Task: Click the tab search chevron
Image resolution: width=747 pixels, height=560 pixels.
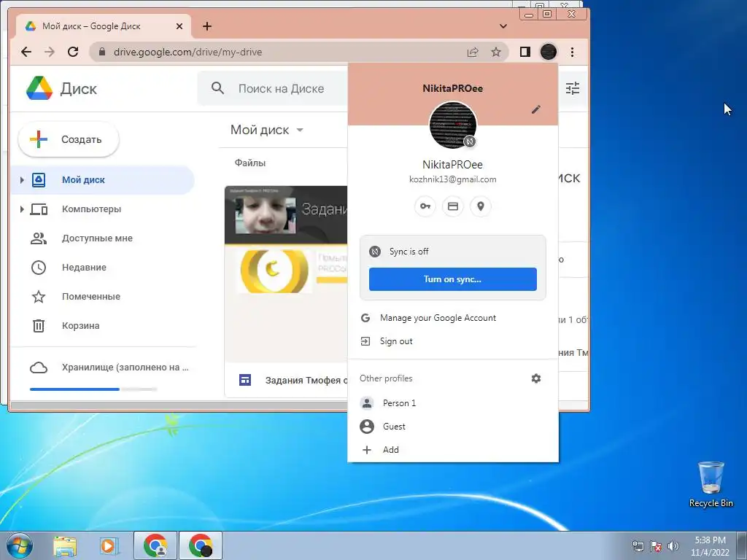Action: pos(503,26)
